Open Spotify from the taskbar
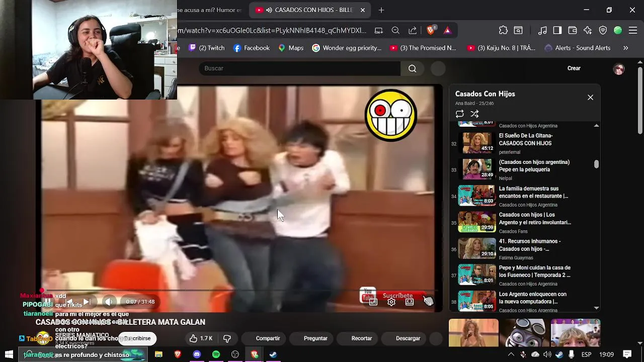 [x=216, y=354]
